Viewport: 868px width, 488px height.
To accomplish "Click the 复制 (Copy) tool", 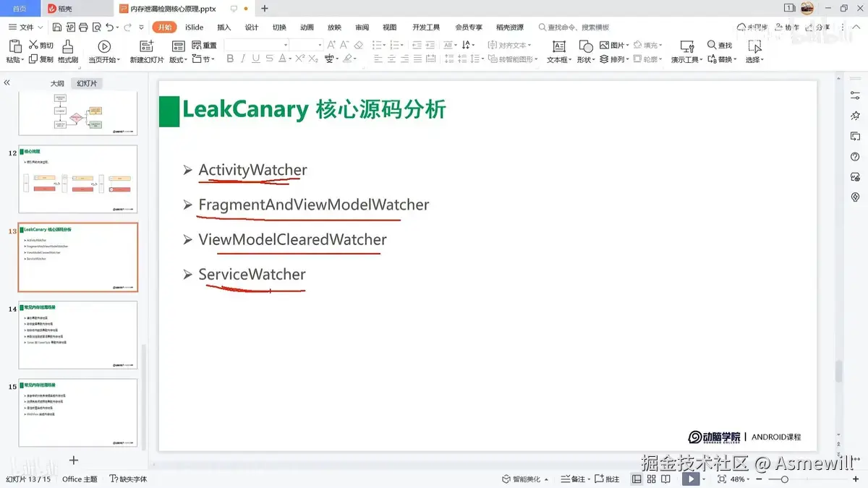I will pos(41,59).
